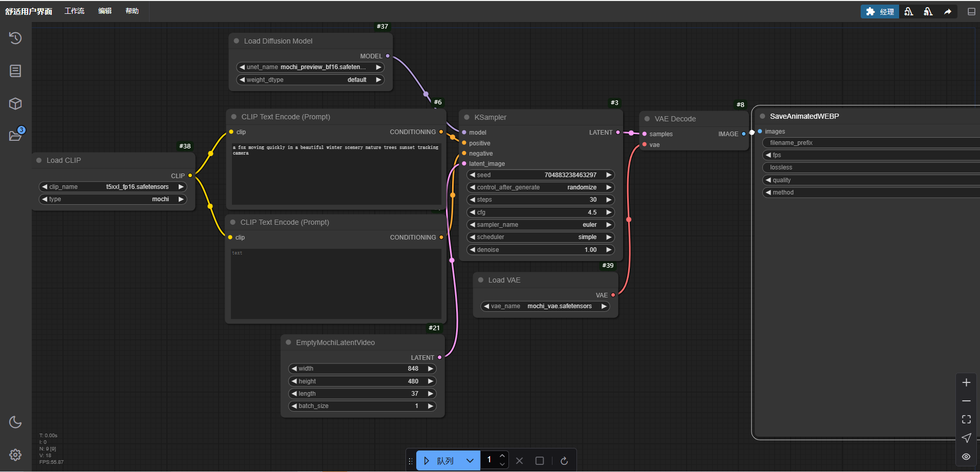
Task: Open the 帮助 menu
Action: [132, 11]
